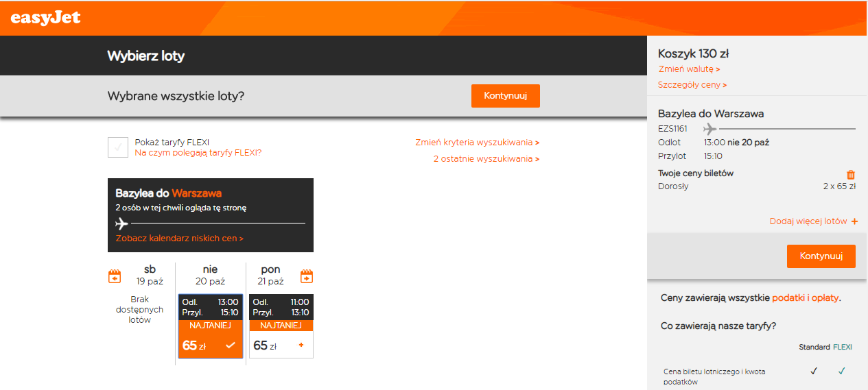Click plus icon on 21 paź fare
The width and height of the screenshot is (868, 390).
click(301, 345)
